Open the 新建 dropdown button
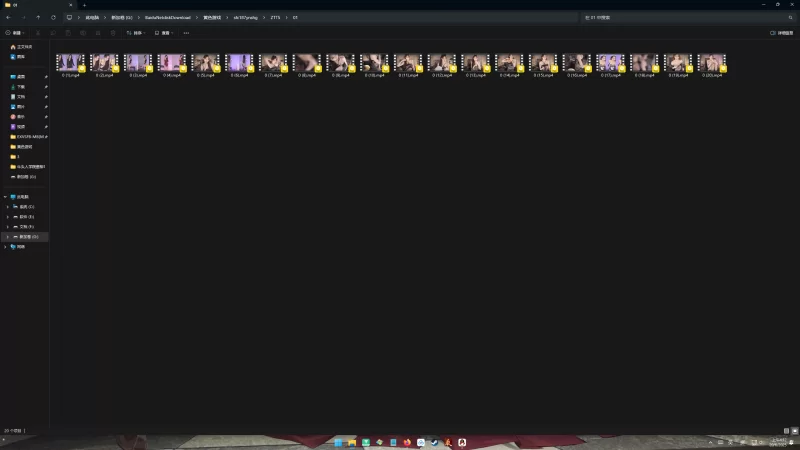The width and height of the screenshot is (800, 450). (x=14, y=33)
